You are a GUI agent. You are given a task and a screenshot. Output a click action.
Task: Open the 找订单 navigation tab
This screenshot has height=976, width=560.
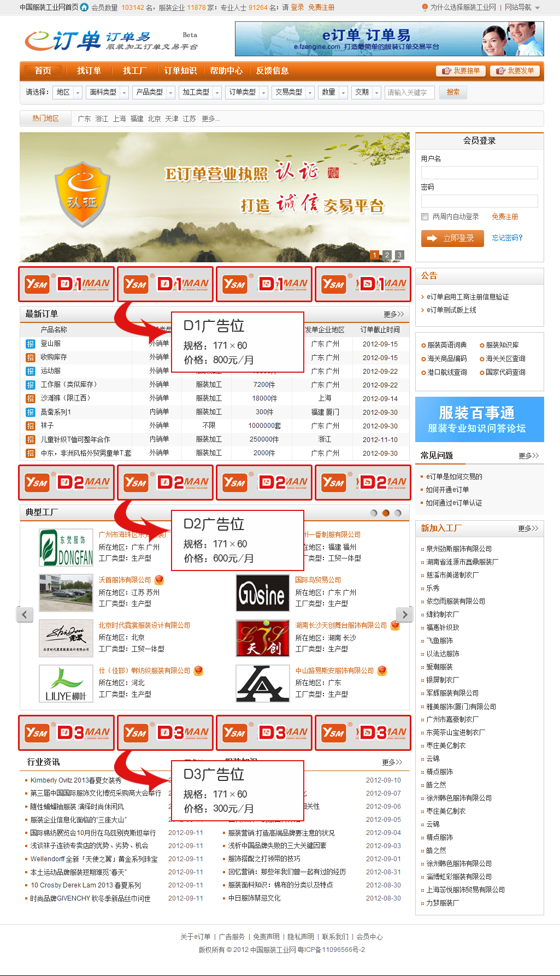click(89, 70)
